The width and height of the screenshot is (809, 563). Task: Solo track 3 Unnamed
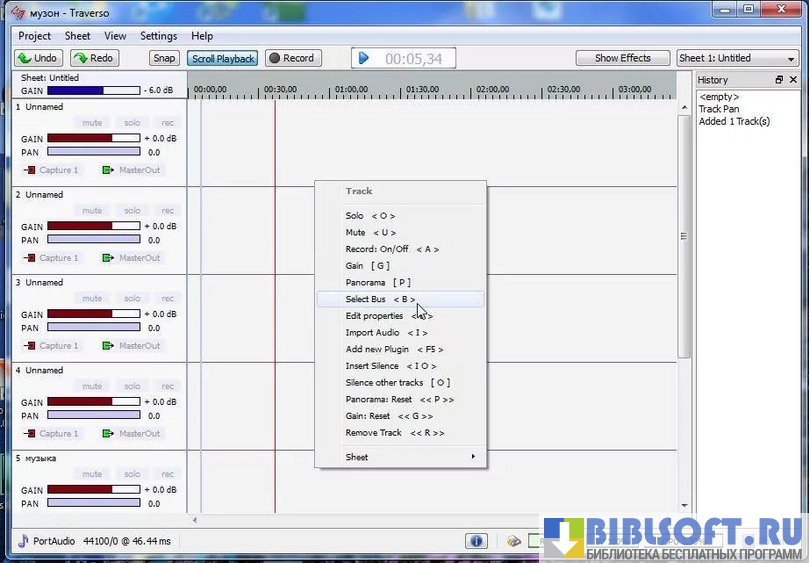pyautogui.click(x=132, y=299)
